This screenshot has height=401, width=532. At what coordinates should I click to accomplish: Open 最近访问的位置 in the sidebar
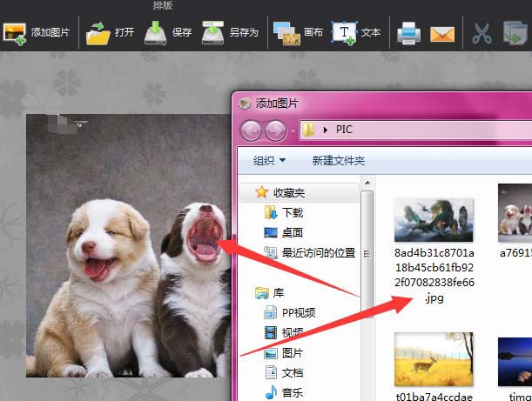coord(310,252)
